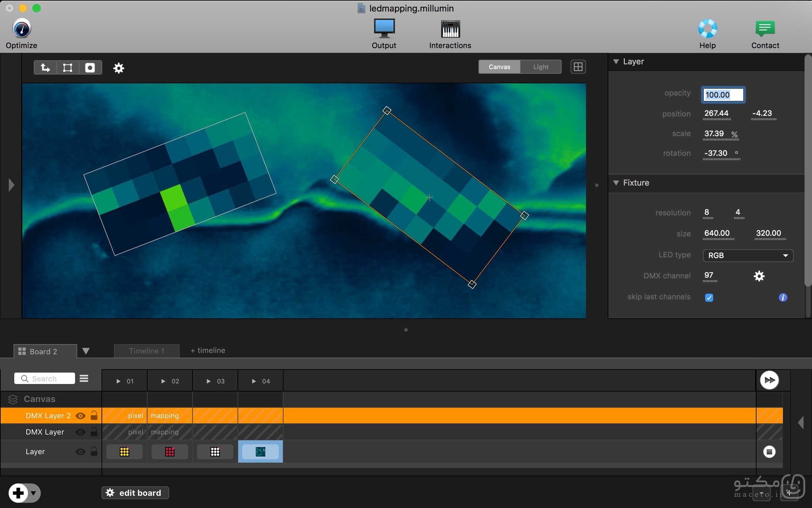Open the LED type RGB dropdown
812x508 pixels.
748,255
